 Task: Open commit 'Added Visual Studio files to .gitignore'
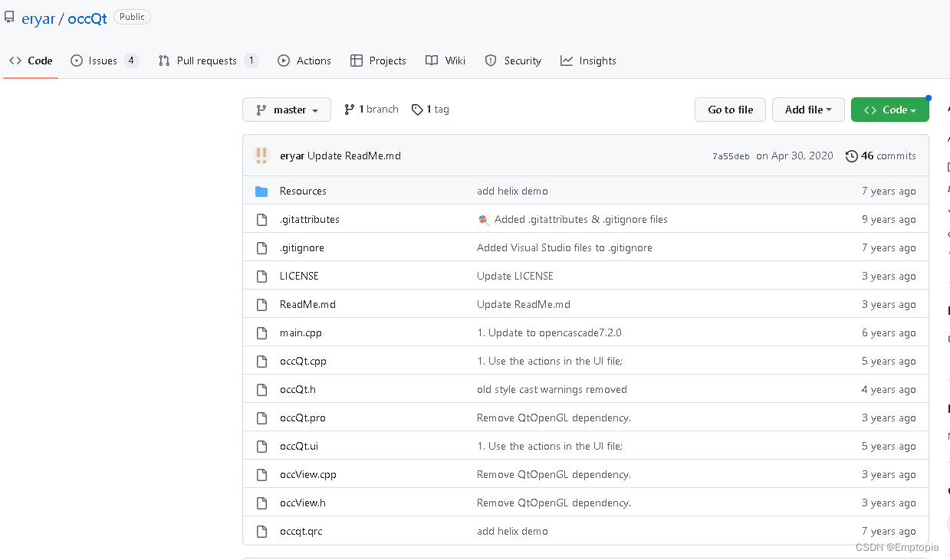565,247
